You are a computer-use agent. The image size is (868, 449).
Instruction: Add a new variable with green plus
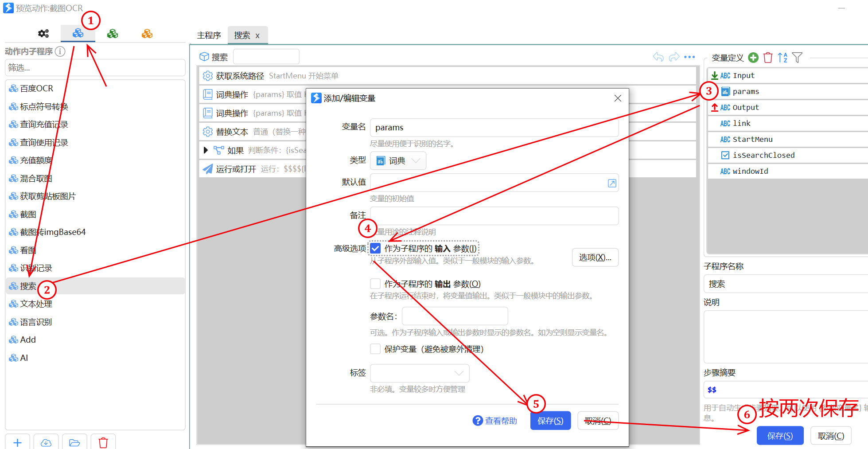[x=753, y=58]
